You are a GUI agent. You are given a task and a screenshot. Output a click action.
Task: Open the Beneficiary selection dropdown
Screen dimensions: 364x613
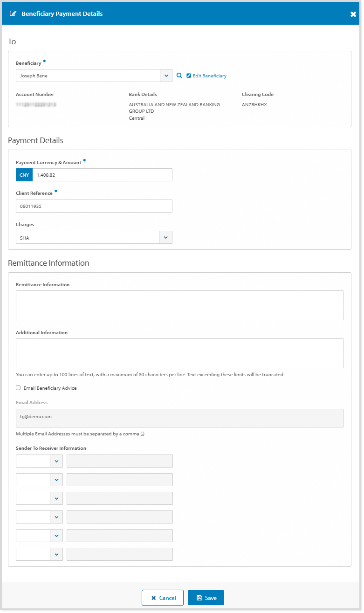pos(166,75)
